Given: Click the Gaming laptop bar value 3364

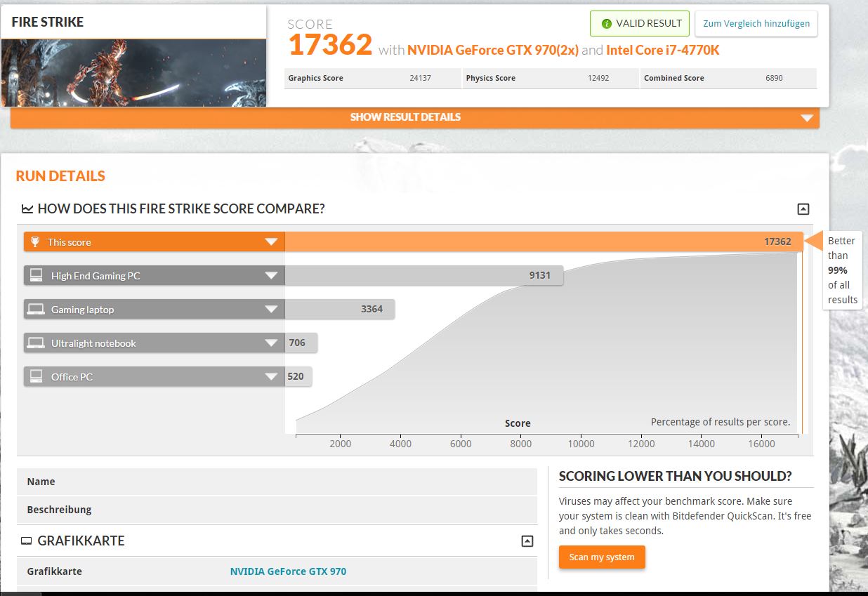Looking at the screenshot, I should coord(371,310).
